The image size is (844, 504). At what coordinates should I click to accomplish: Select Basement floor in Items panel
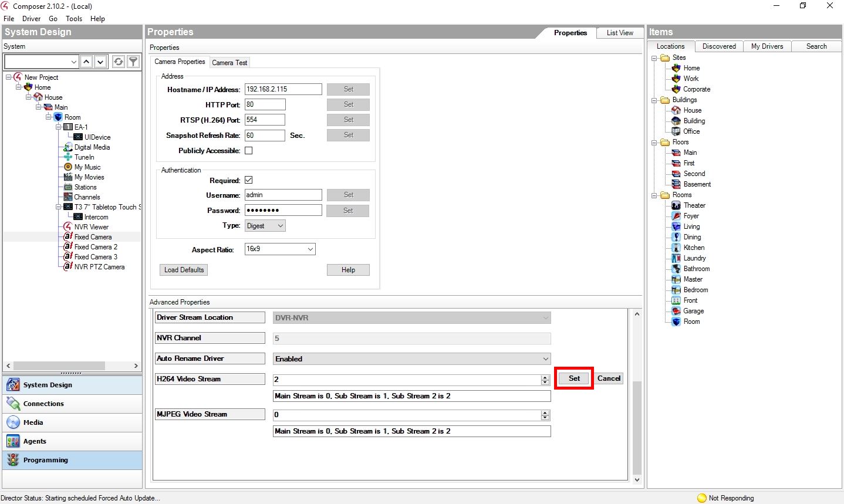click(697, 184)
